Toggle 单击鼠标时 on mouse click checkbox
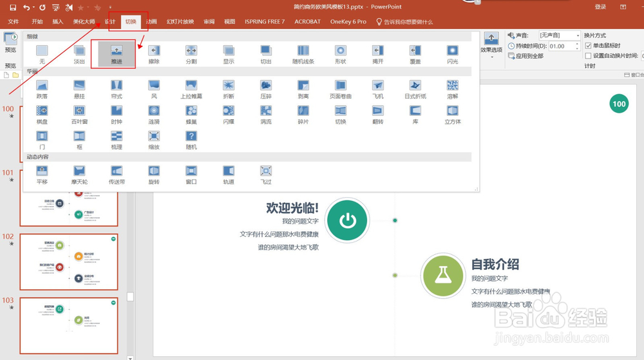This screenshot has width=644, height=360. [x=588, y=46]
